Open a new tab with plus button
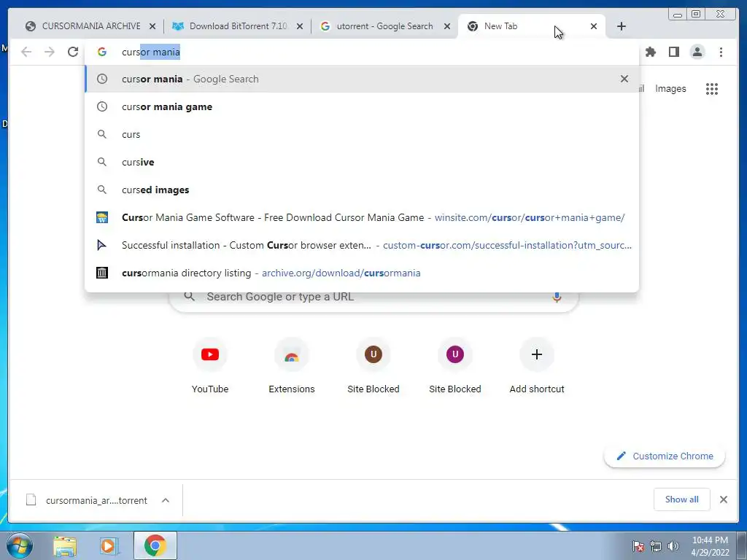 [622, 26]
